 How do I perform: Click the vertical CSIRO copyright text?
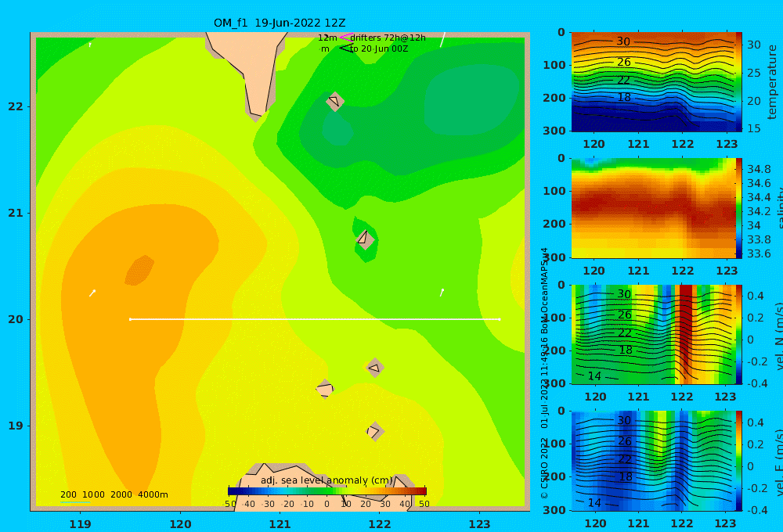tap(544, 374)
